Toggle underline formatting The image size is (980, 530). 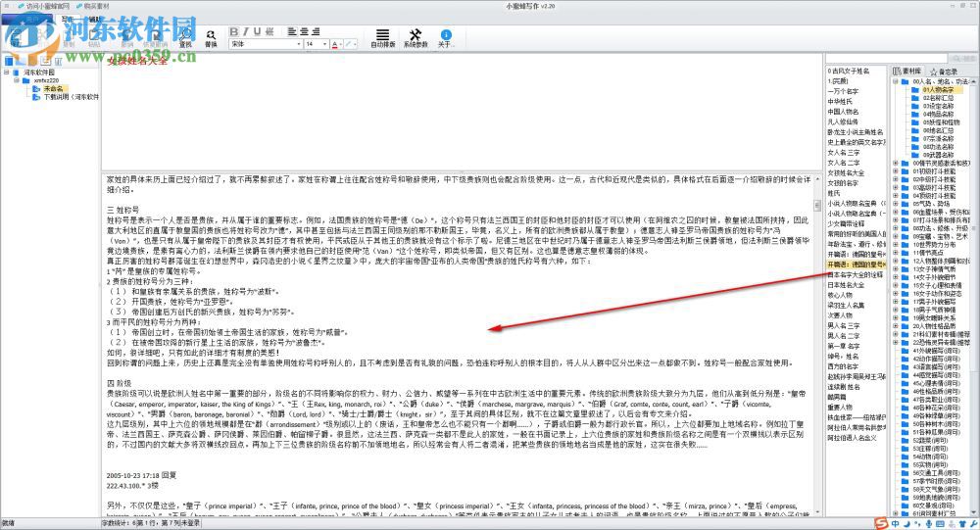[257, 31]
